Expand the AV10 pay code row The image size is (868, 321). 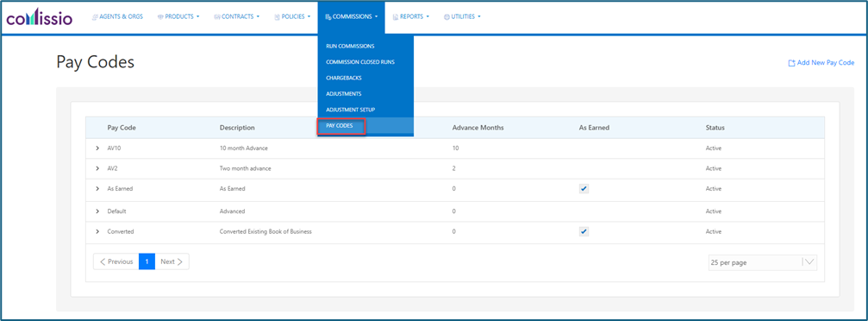click(x=97, y=148)
